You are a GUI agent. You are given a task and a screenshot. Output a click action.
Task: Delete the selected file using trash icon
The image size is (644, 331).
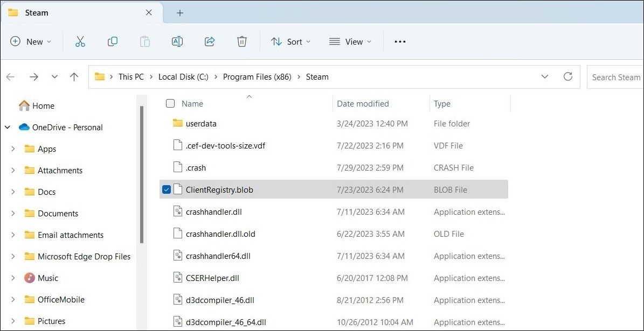click(x=242, y=41)
